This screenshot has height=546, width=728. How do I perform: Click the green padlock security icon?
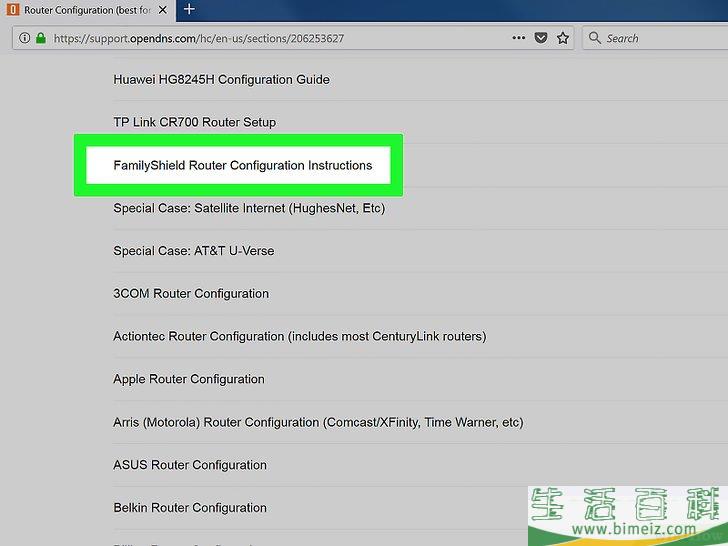(41, 38)
